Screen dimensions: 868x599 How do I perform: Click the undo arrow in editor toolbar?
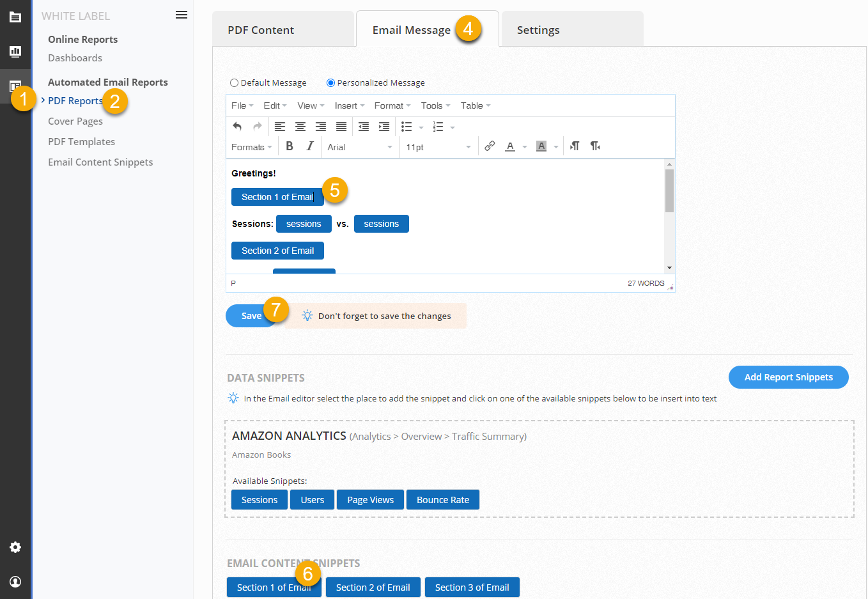[x=237, y=127]
